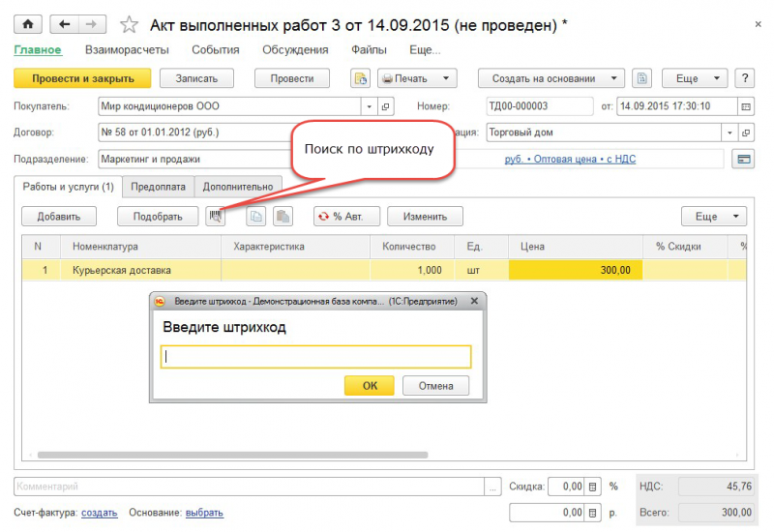The height and width of the screenshot is (532, 774).
Task: Switch to the Предоплата tab
Action: click(x=158, y=186)
